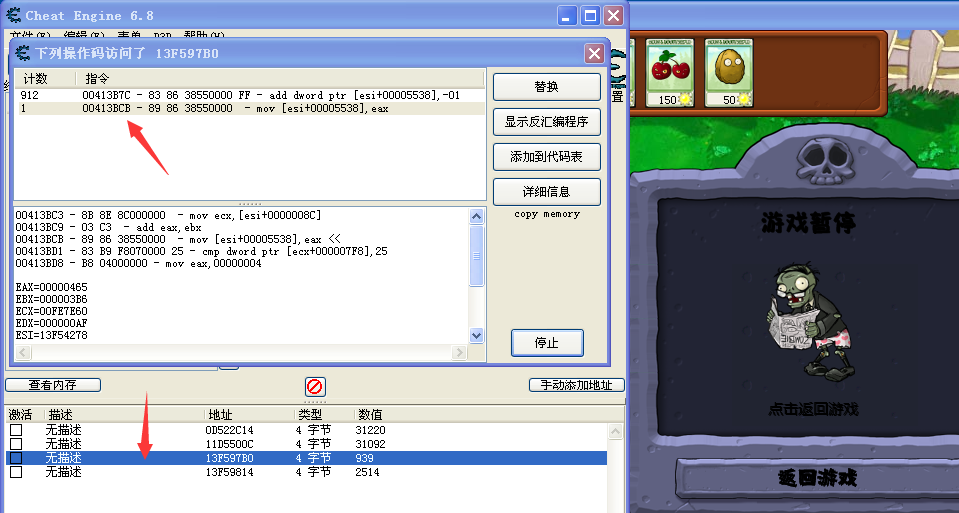This screenshot has height=513, width=959.
Task: Click register line EAX=00000465
Action: [51, 287]
